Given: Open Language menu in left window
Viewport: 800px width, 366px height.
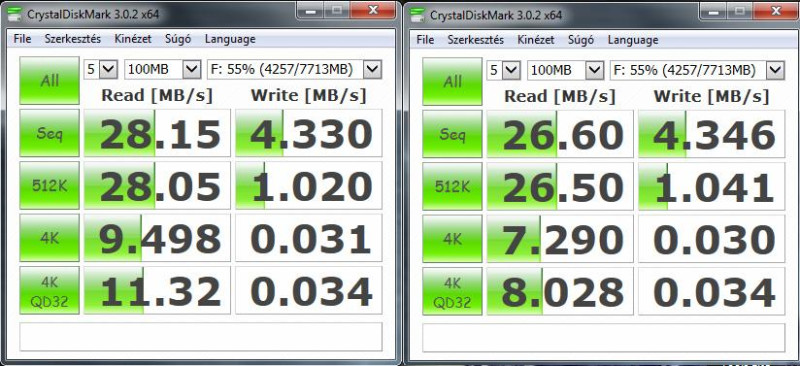Looking at the screenshot, I should tap(230, 39).
